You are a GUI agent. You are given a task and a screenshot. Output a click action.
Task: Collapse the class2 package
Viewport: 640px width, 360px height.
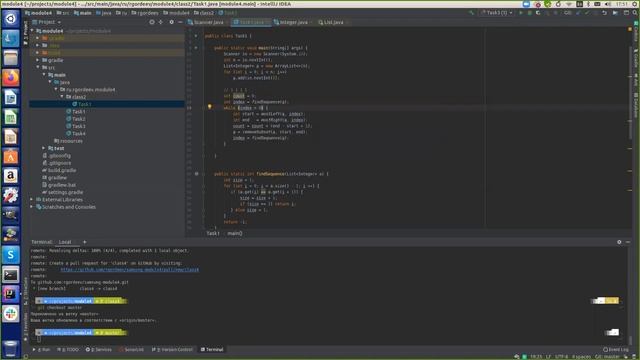coord(62,97)
